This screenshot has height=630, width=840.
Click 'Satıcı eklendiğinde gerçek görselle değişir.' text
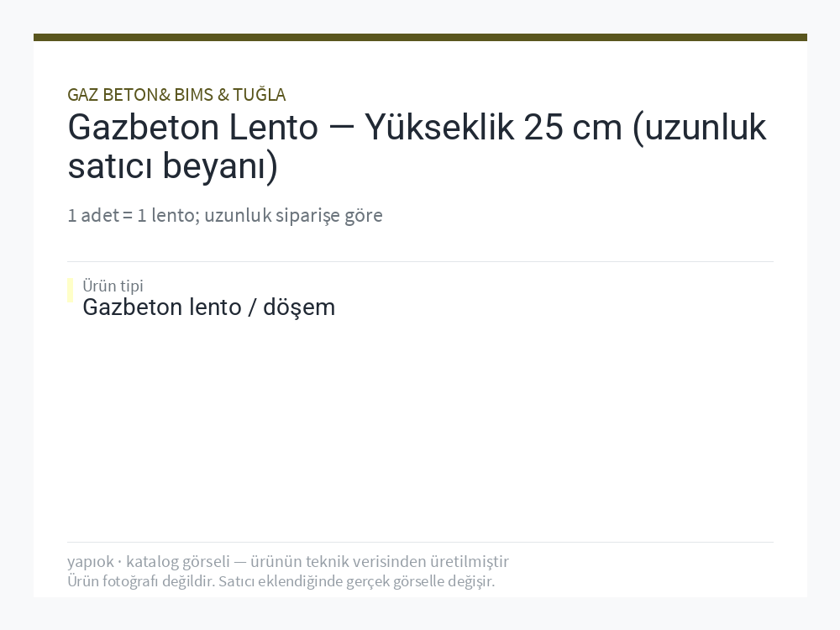pos(357,581)
